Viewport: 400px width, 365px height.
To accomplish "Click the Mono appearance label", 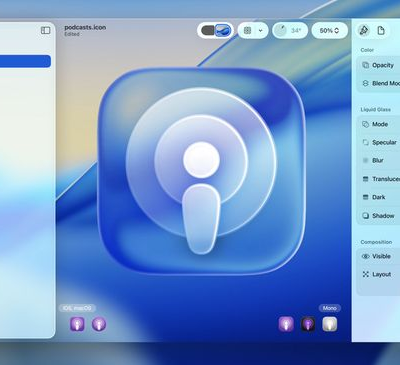I will click(x=329, y=308).
